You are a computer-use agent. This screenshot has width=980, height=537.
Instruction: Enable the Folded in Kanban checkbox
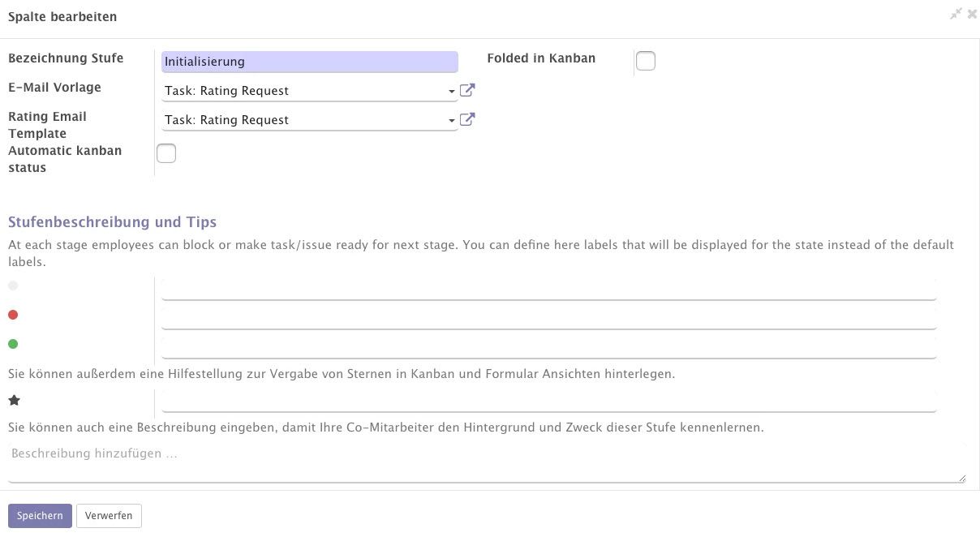646,60
